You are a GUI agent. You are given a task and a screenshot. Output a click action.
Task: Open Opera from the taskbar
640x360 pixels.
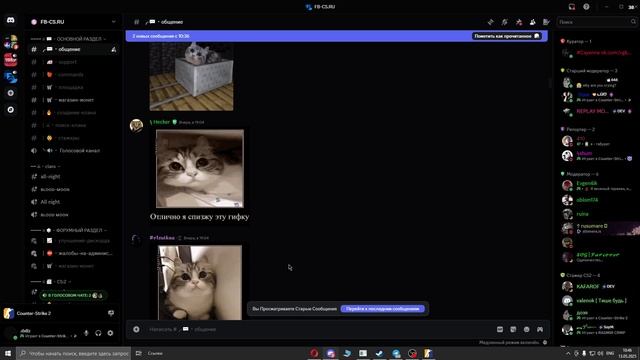tap(314, 353)
